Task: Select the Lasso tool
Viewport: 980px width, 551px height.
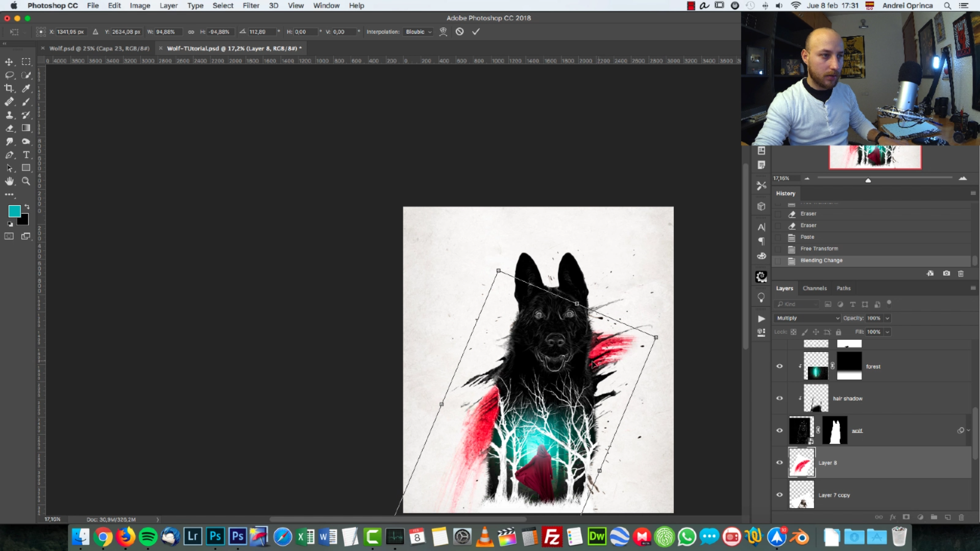Action: click(9, 75)
